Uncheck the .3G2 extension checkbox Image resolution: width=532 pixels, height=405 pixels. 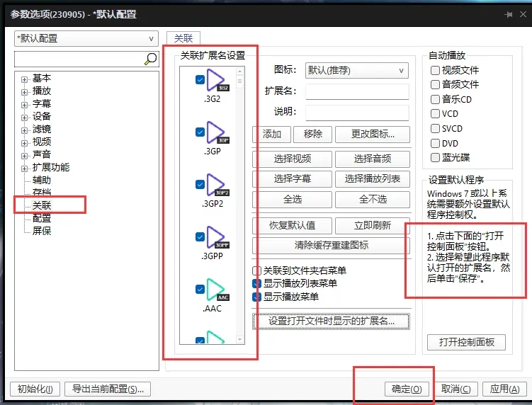200,80
